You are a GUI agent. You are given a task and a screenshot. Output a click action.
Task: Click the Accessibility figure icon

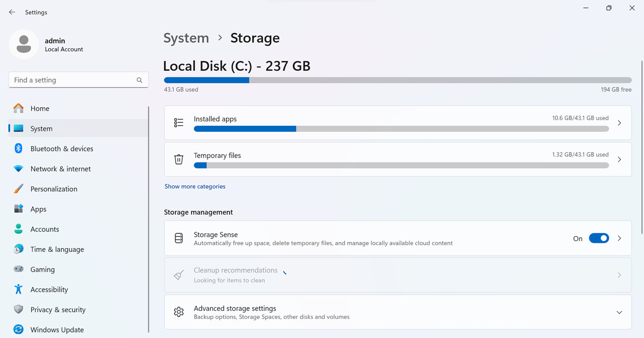[x=19, y=289]
